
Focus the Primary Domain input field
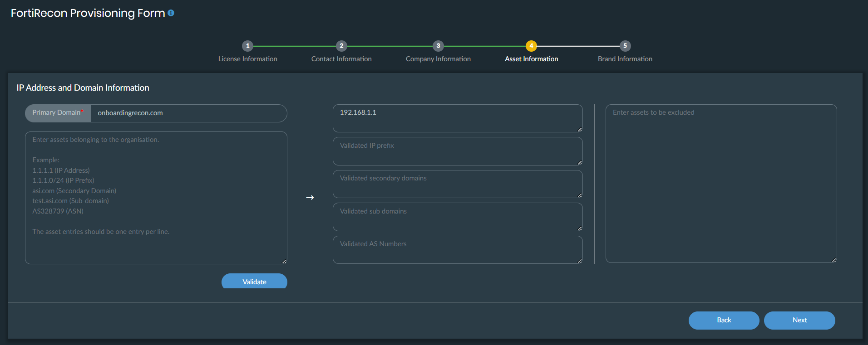click(x=189, y=113)
